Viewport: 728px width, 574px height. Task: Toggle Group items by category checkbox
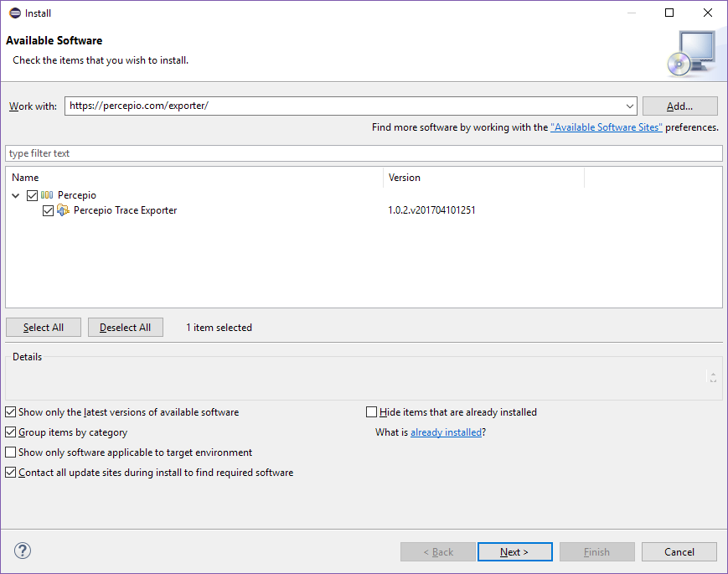point(11,432)
